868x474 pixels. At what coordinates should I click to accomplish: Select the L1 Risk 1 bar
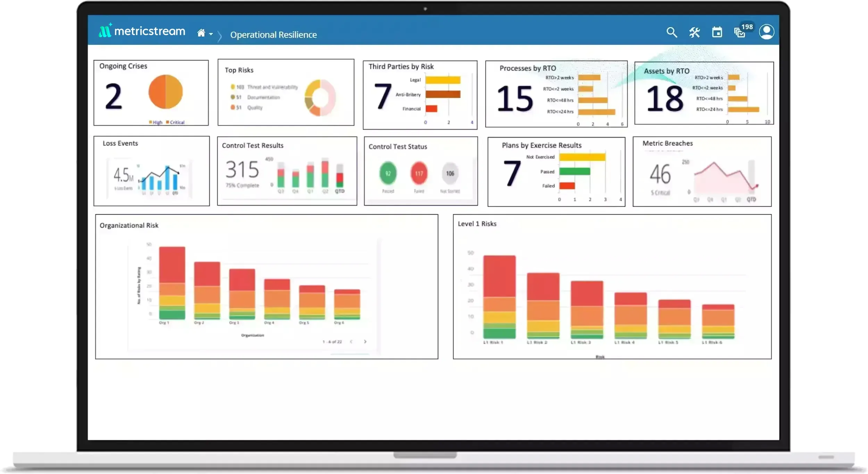tap(499, 297)
